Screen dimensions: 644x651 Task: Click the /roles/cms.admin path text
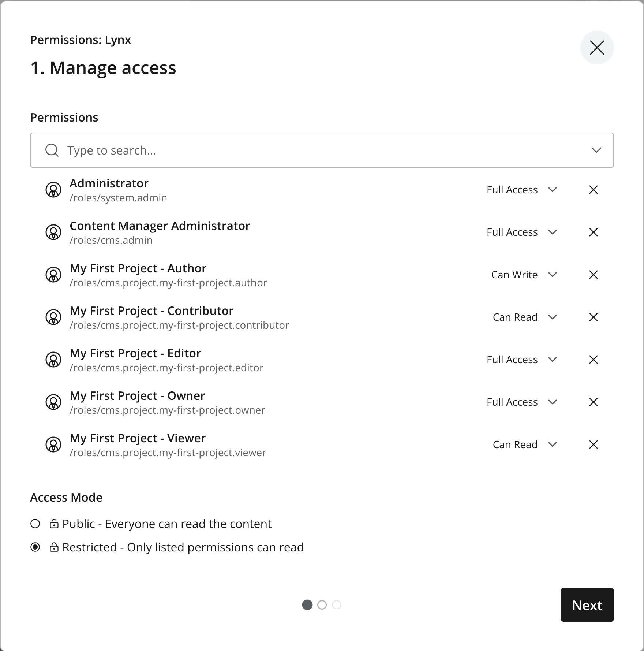coord(111,240)
